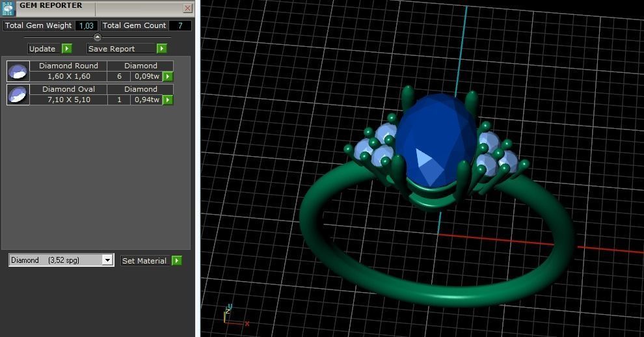This screenshot has width=644, height=337.
Task: Click the XYZ axis indicator icon
Action: click(235, 316)
